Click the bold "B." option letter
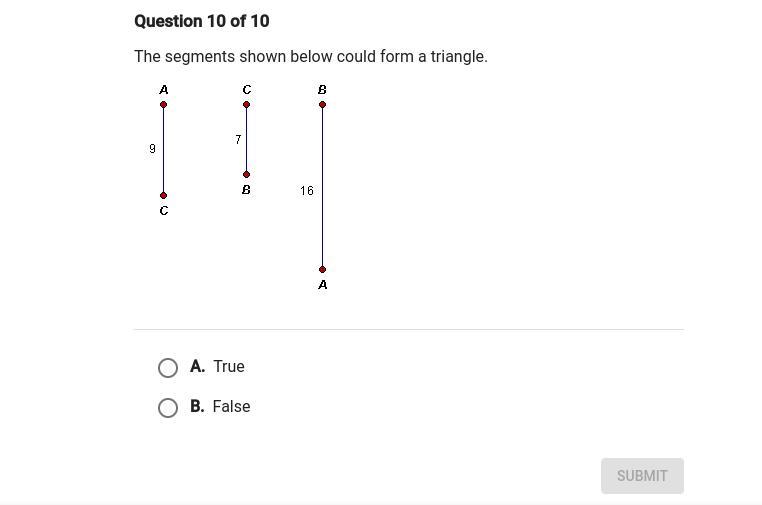This screenshot has width=762, height=505. [197, 407]
